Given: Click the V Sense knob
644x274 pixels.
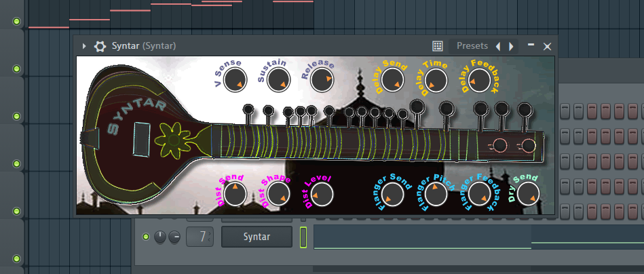Looking at the screenshot, I should (235, 79).
